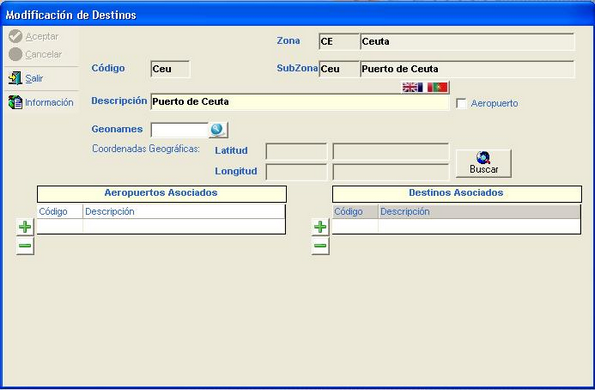Viewport: 595px width, 390px height.
Task: Click the Portuguese flag translation icon
Action: [438, 87]
